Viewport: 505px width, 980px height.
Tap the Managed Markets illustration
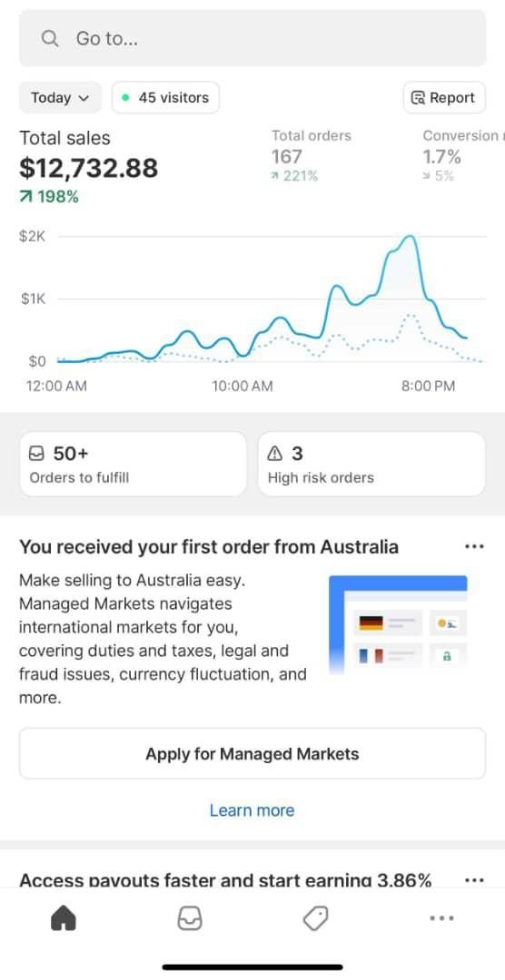tap(398, 624)
